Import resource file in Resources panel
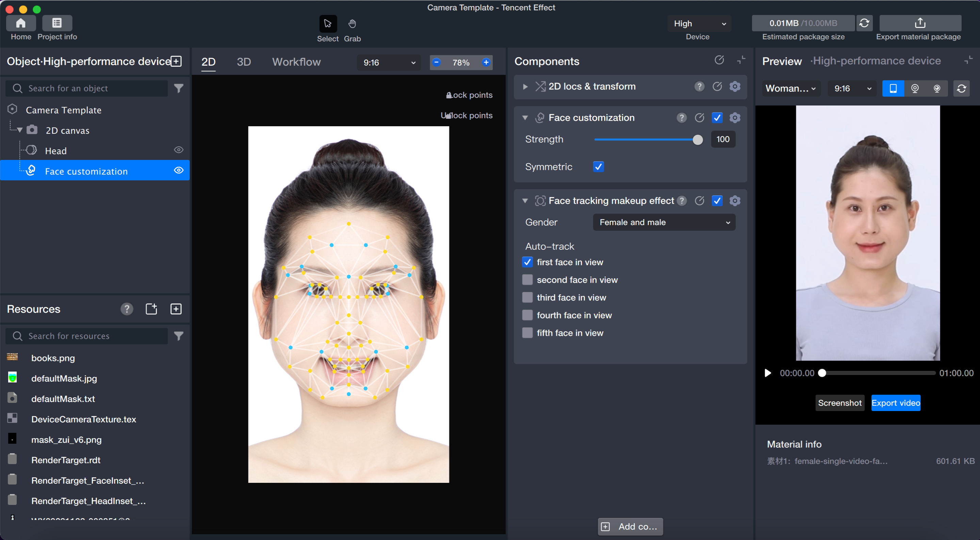The image size is (980, 540). [x=151, y=309]
